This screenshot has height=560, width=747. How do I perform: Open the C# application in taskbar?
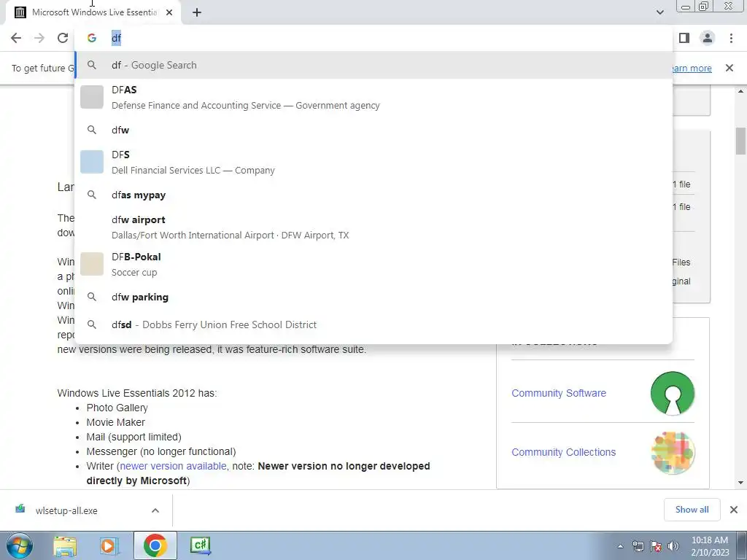coord(200,545)
